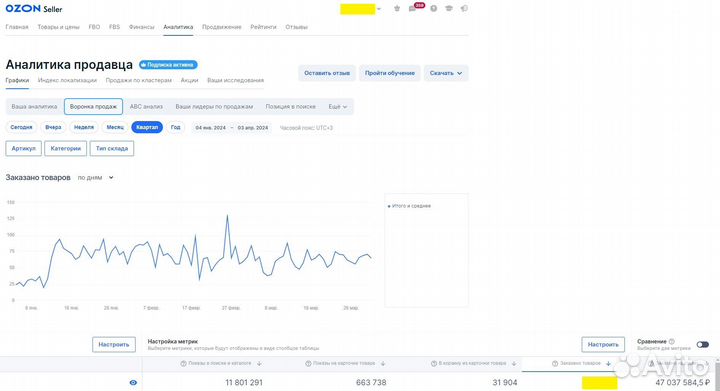Select the Неделя period

coord(84,127)
